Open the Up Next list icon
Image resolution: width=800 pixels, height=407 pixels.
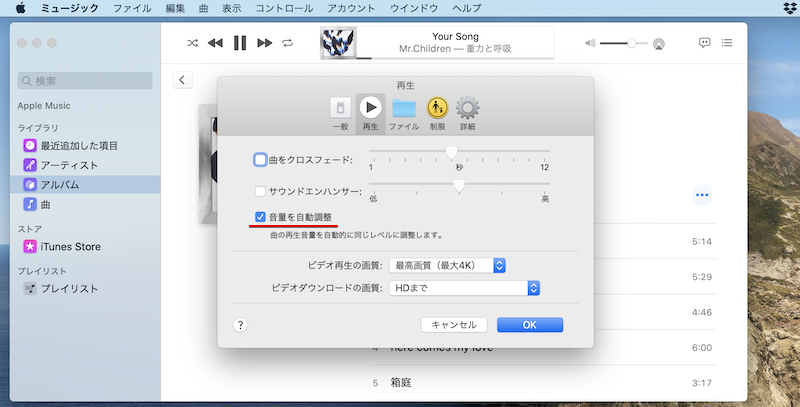(727, 43)
